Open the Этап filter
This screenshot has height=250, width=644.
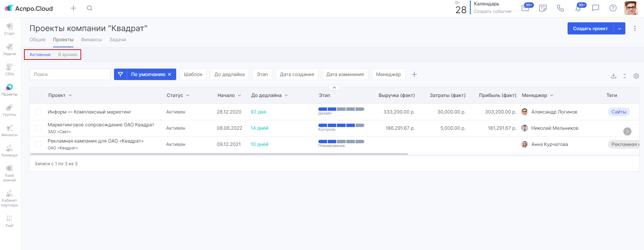point(262,74)
